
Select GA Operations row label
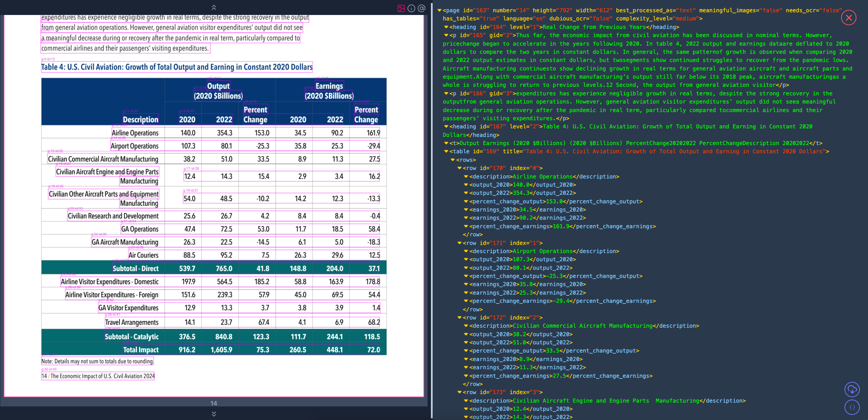[140, 229]
